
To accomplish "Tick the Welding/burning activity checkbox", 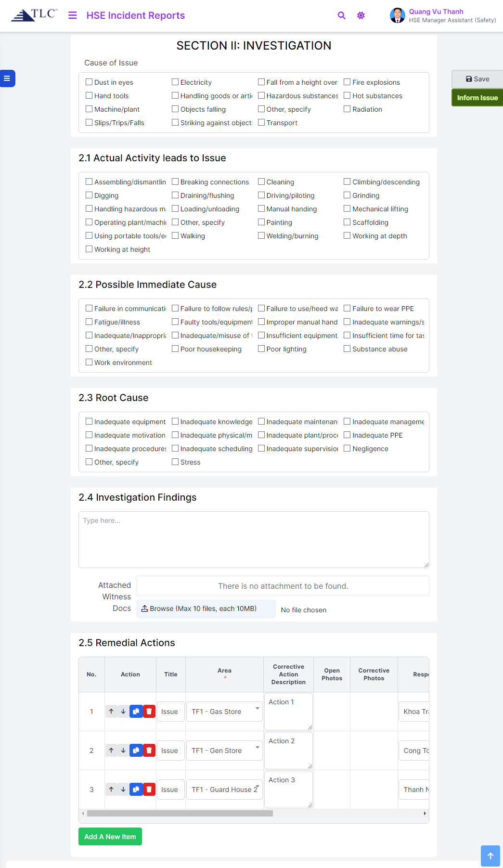I will [x=261, y=236].
